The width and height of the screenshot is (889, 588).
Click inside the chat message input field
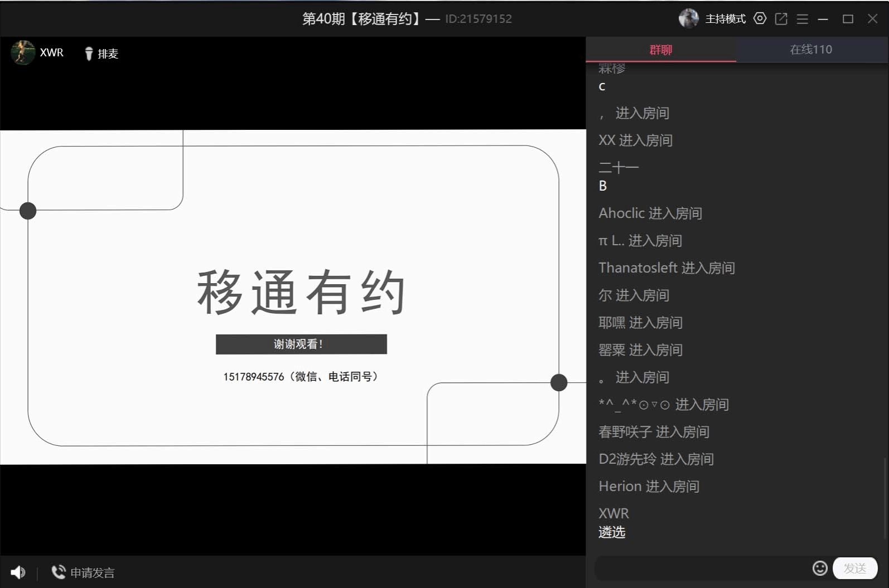(703, 568)
